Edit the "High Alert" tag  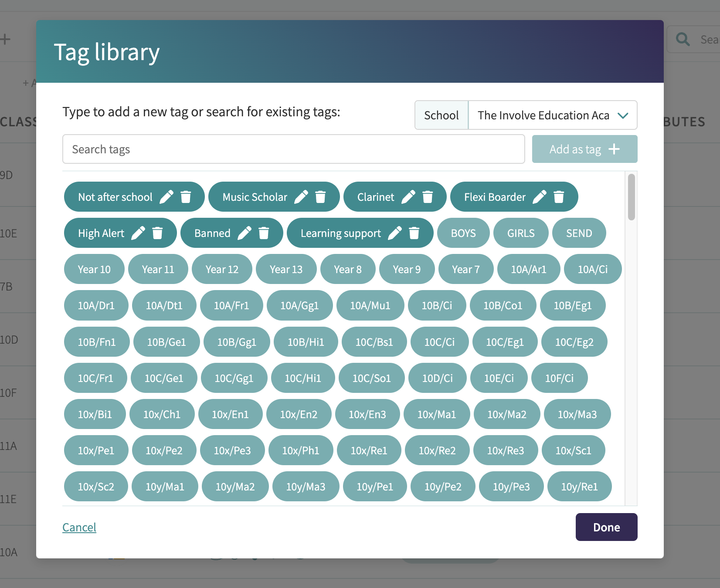[139, 233]
